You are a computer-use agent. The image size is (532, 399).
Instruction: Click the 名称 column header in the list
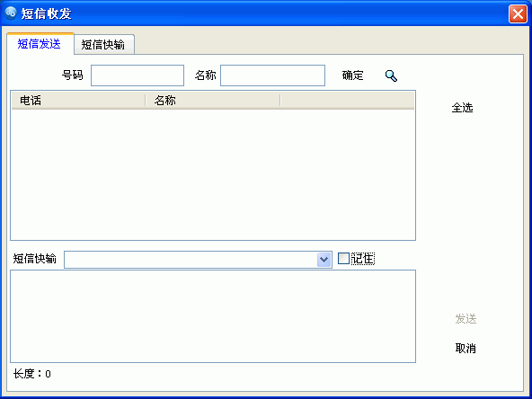213,101
